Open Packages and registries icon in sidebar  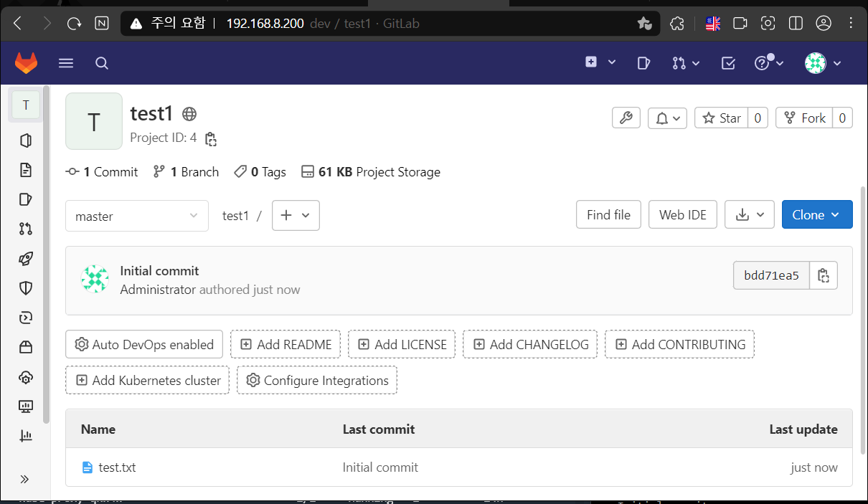tap(26, 348)
